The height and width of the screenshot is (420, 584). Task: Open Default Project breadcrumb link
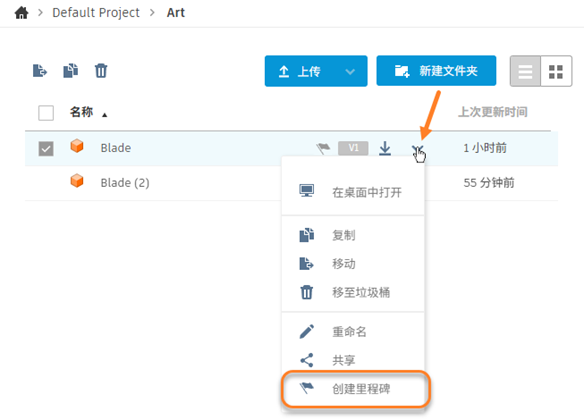tap(96, 13)
